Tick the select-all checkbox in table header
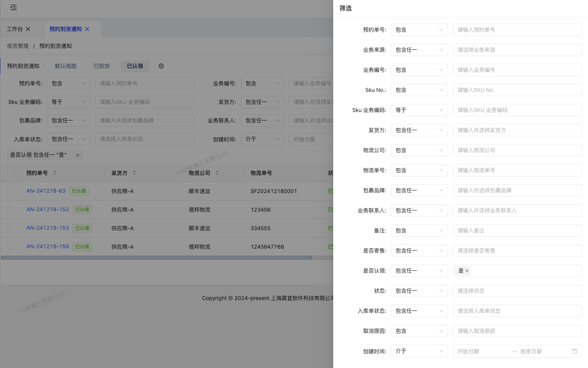 click(x=10, y=173)
